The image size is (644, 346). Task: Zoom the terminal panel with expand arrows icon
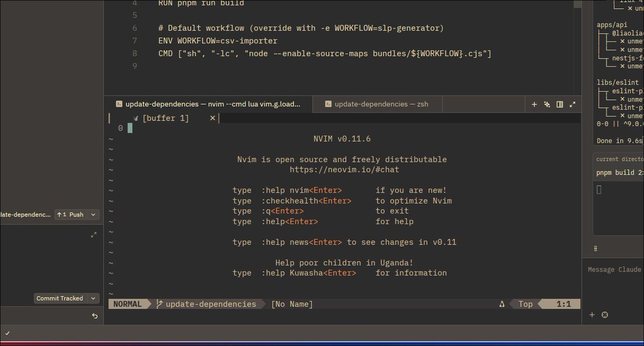point(572,104)
